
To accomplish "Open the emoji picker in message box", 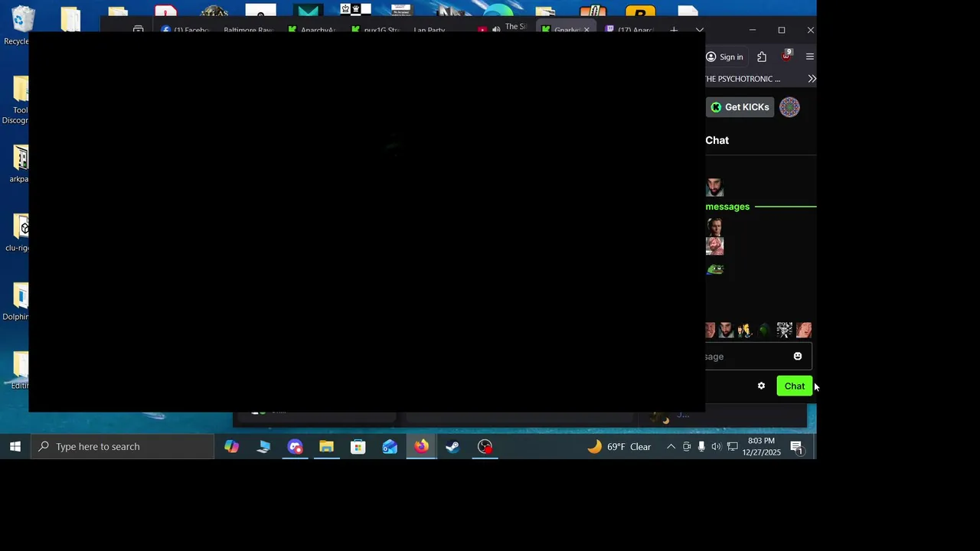I will click(x=797, y=357).
